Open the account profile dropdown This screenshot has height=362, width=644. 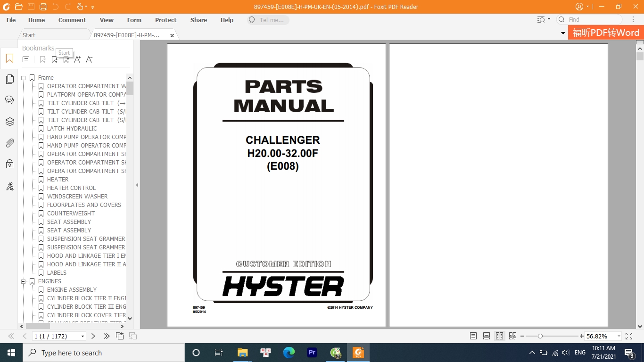[588, 7]
